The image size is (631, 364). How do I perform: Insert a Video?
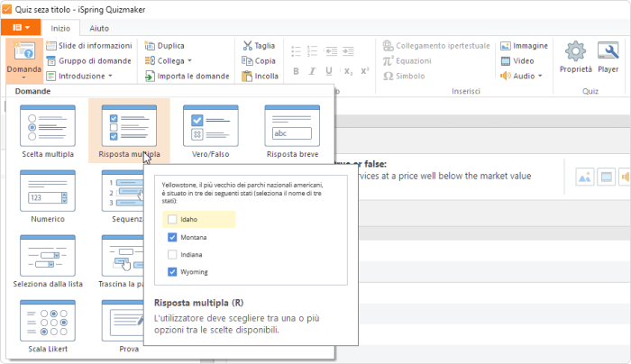tap(517, 60)
